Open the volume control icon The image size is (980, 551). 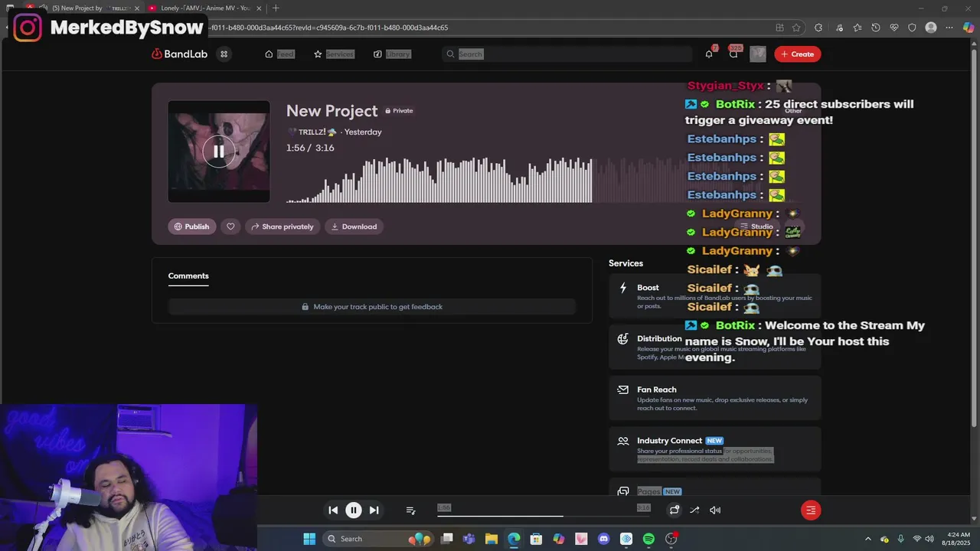(x=715, y=510)
